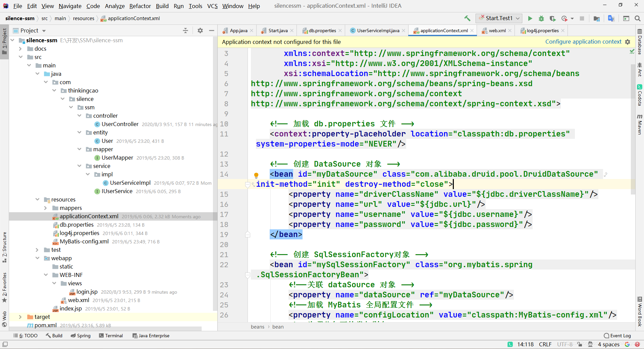
Task: Click the green checkmark inspection indicator
Action: (632, 51)
